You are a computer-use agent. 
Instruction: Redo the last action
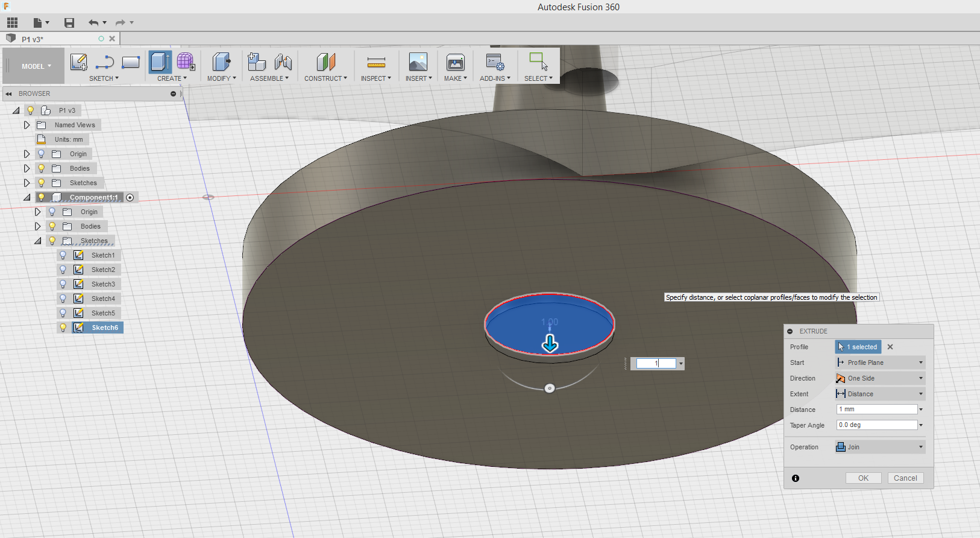tap(120, 23)
